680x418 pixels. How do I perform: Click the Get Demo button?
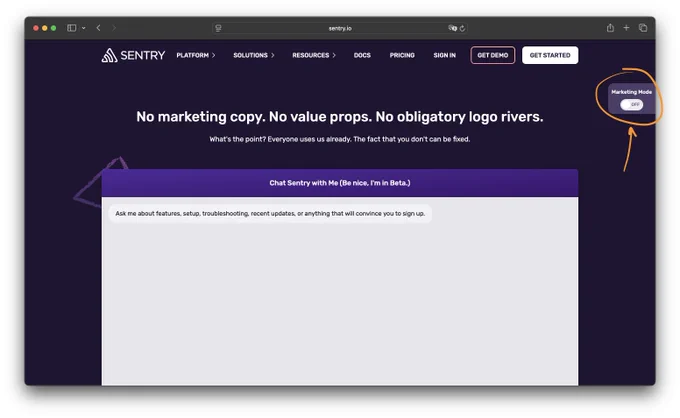tap(493, 56)
